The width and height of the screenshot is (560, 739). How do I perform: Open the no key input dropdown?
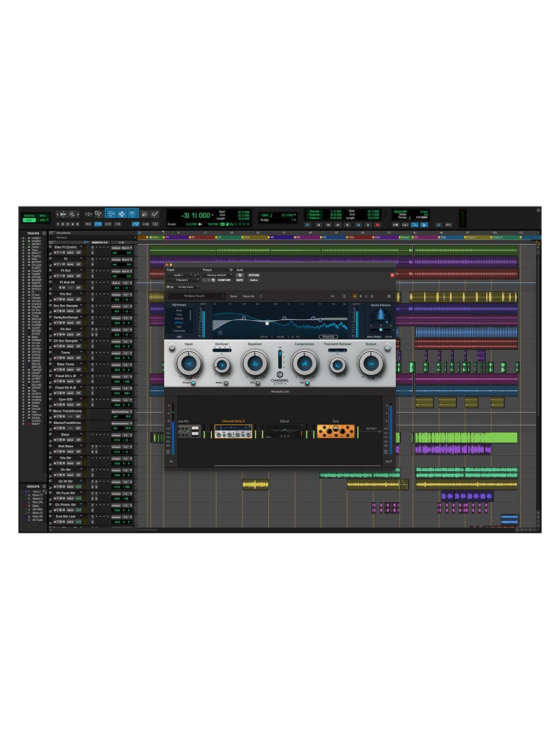[186, 287]
